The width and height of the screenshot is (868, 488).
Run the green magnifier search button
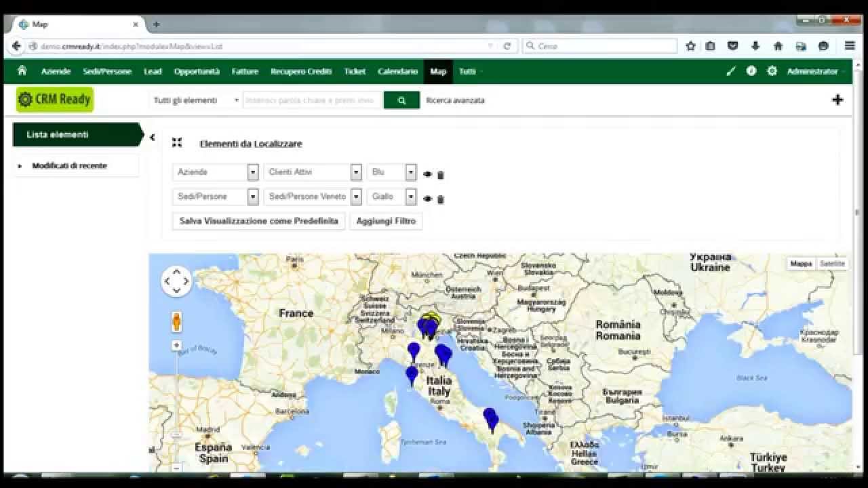point(401,100)
